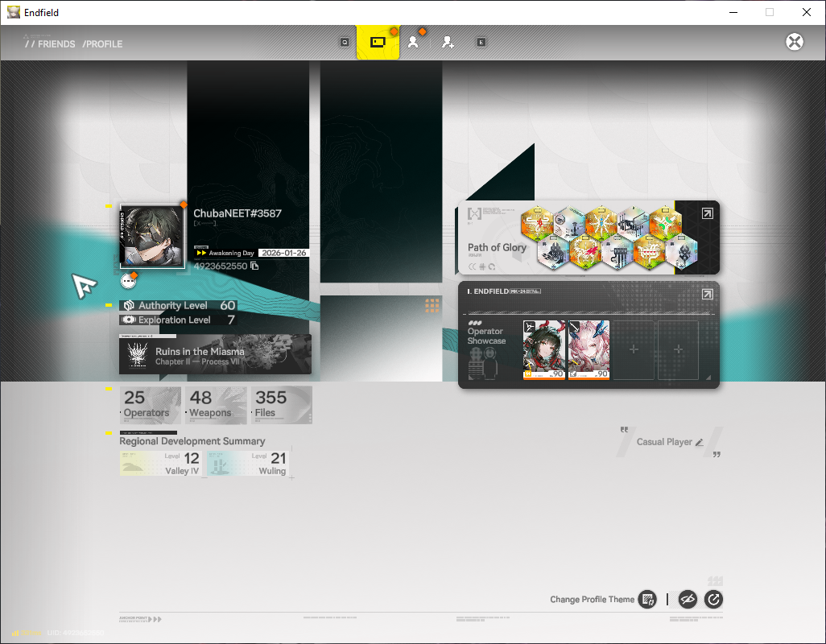
Task: Open the Ruins in the Miasma banner
Action: tap(215, 355)
